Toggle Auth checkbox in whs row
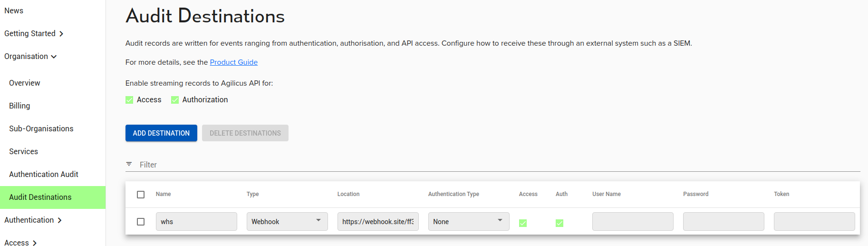868x246 pixels. pos(559,223)
